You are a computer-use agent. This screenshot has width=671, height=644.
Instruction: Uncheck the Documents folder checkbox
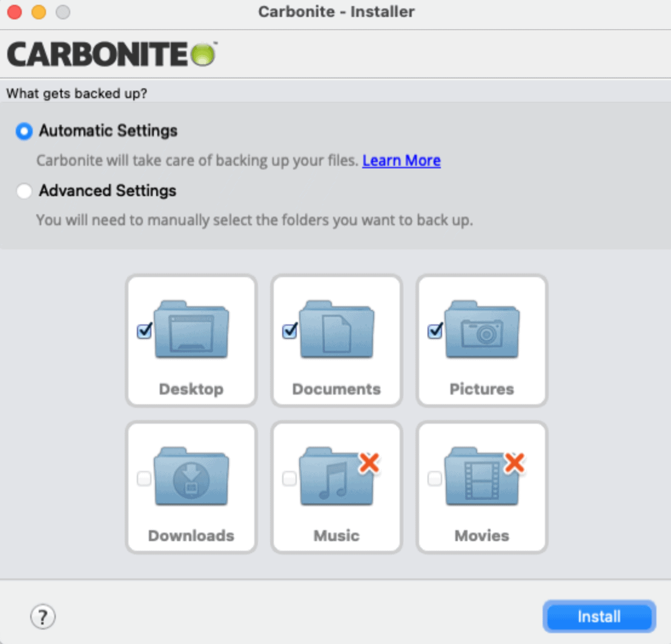(289, 331)
